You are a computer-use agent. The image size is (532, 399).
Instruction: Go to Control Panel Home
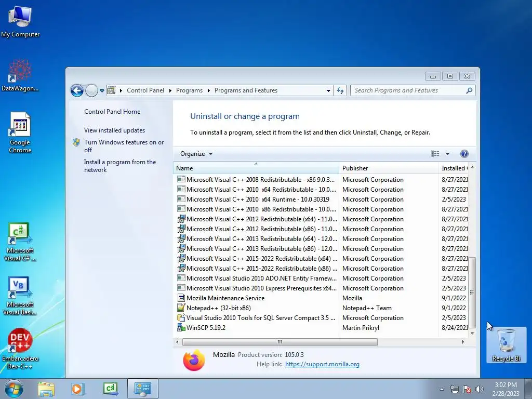112,112
